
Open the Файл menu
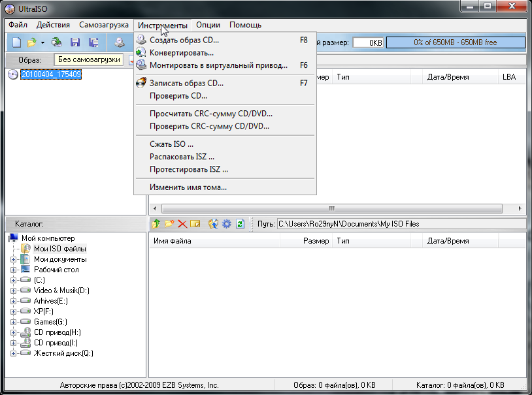point(18,25)
